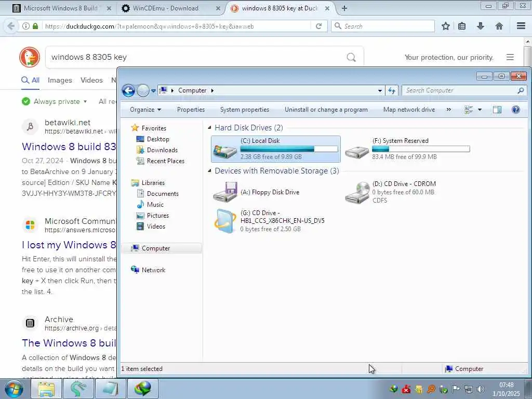
Task: Click the Explorer forward navigation arrow
Action: point(143,90)
